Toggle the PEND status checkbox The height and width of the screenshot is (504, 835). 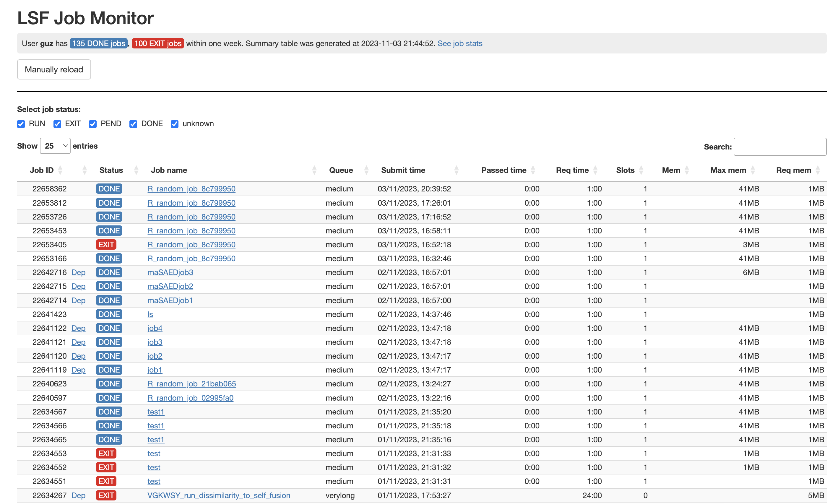[93, 124]
